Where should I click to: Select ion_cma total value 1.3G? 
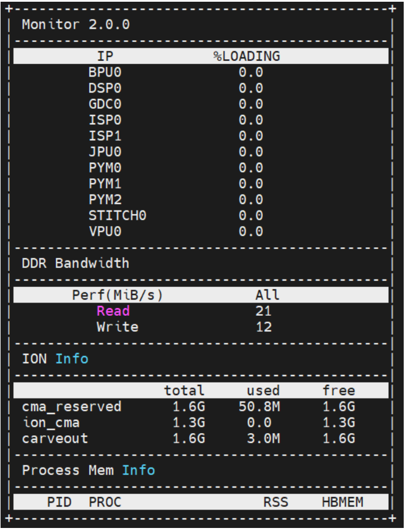pyautogui.click(x=189, y=422)
